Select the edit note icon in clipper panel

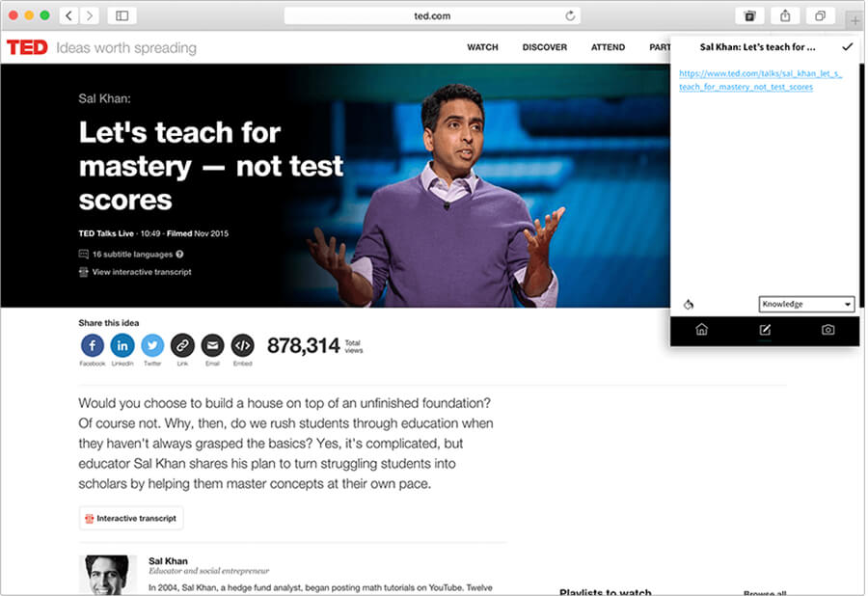coord(765,330)
